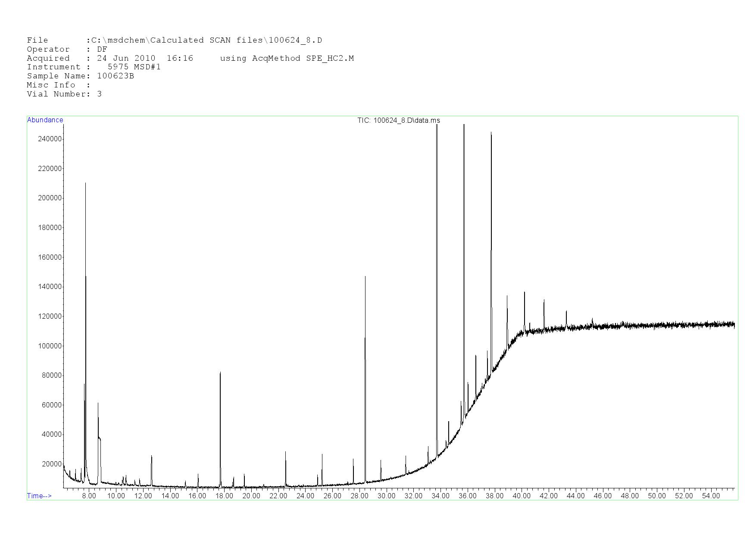This screenshot has height=534, width=756.
Task: Click the File path header line
Action: (x=174, y=40)
